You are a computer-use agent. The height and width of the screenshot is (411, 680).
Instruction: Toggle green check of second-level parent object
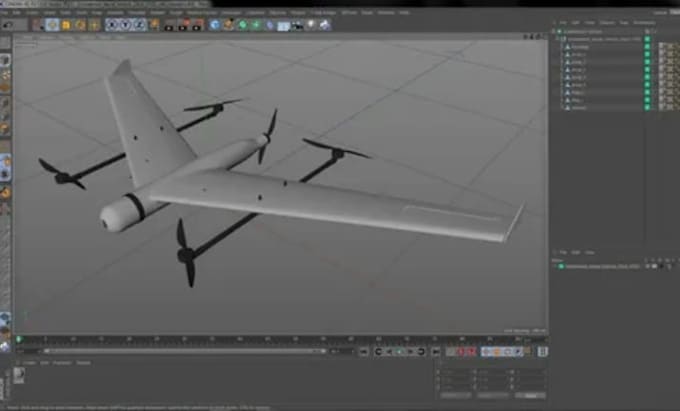click(647, 39)
